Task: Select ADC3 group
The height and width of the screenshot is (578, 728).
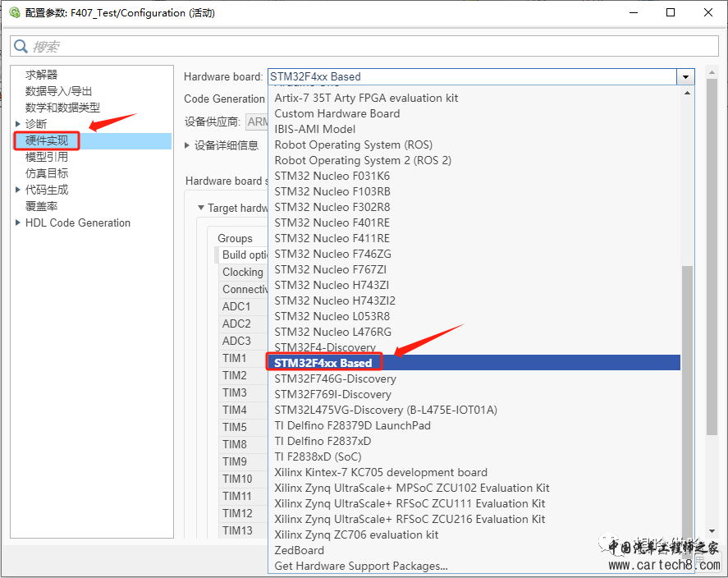Action: click(x=242, y=341)
